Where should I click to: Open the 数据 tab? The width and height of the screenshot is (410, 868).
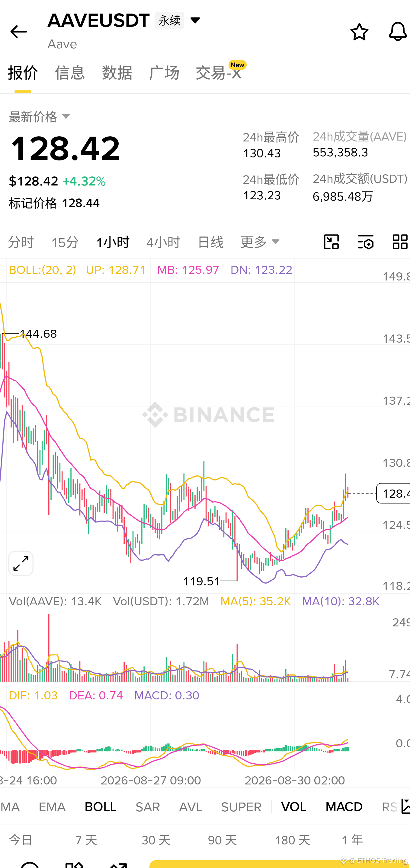point(117,73)
